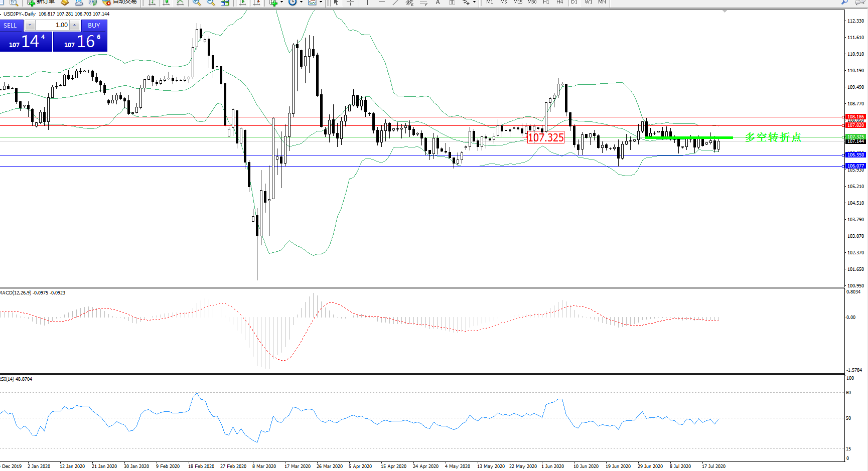Click the Tile Windows icon
The width and height of the screenshot is (868, 471).
tap(225, 3)
